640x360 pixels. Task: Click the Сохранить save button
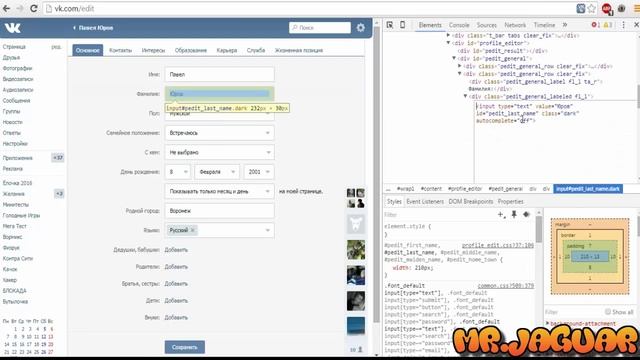[x=185, y=347]
